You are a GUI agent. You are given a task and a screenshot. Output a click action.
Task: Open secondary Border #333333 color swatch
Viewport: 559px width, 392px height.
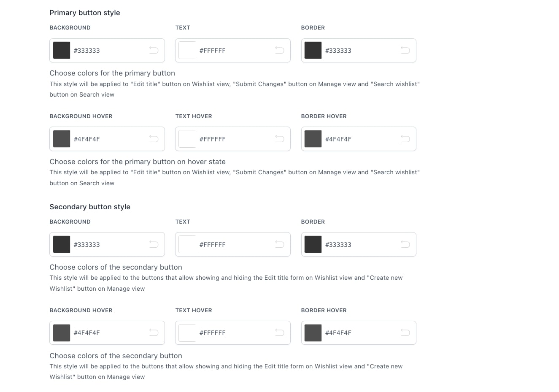[x=313, y=244]
